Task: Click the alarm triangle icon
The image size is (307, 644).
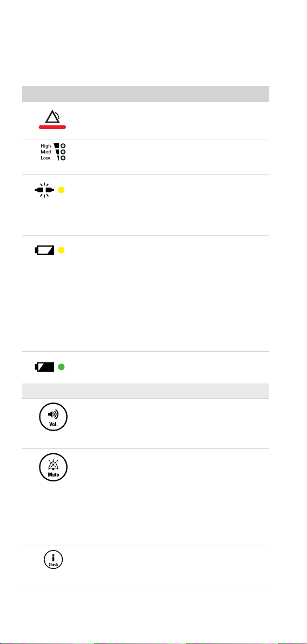Action: (x=52, y=117)
